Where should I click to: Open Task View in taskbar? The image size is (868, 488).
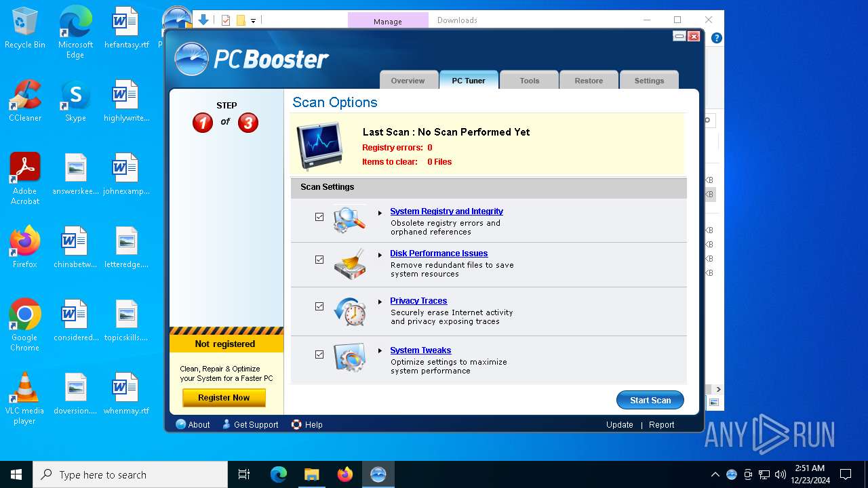tap(244, 474)
